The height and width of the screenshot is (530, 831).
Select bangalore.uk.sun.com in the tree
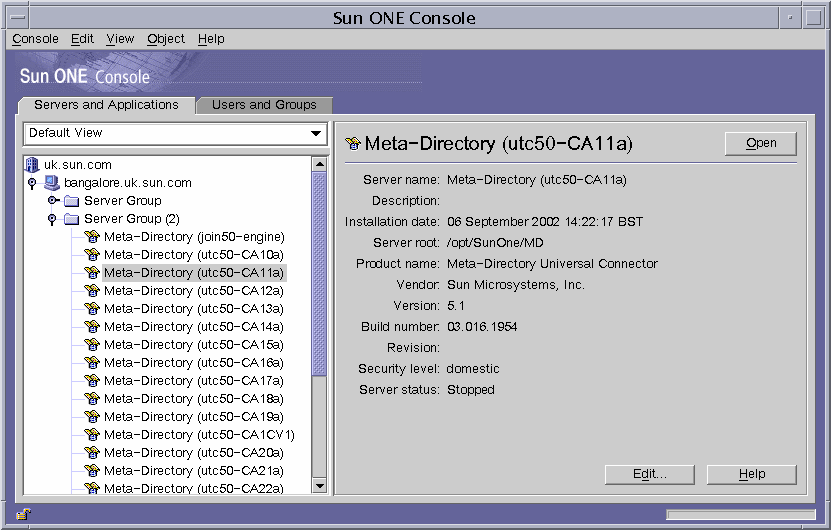(x=128, y=183)
